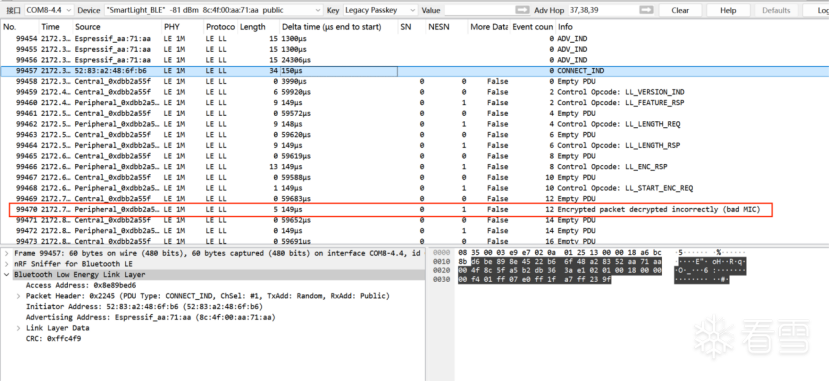Sort by the No. column header

pos(19,27)
